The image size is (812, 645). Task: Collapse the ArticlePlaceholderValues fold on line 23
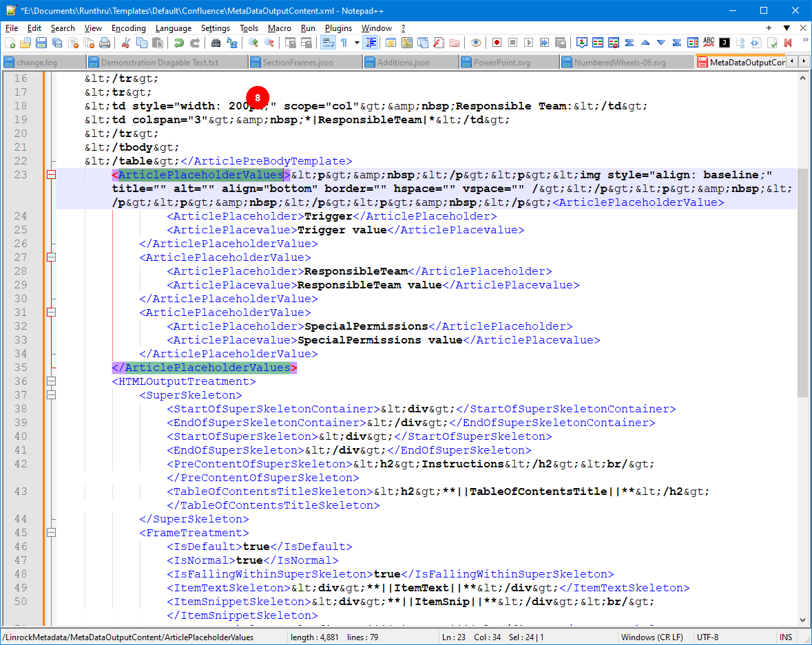[x=50, y=175]
